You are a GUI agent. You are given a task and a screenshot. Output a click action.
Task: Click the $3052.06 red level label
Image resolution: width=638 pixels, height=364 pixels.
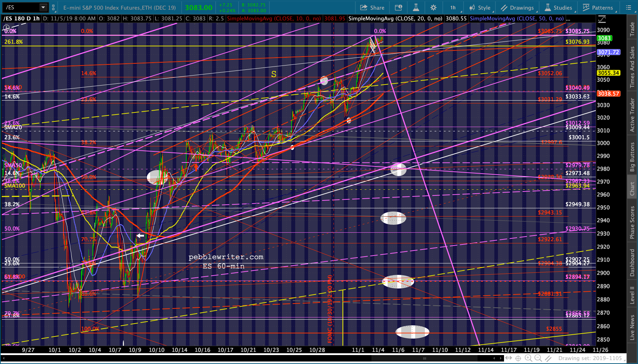tap(550, 73)
